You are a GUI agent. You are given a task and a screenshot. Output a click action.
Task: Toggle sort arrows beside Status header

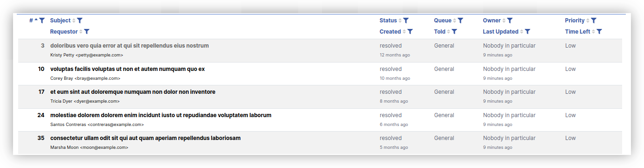pyautogui.click(x=400, y=21)
